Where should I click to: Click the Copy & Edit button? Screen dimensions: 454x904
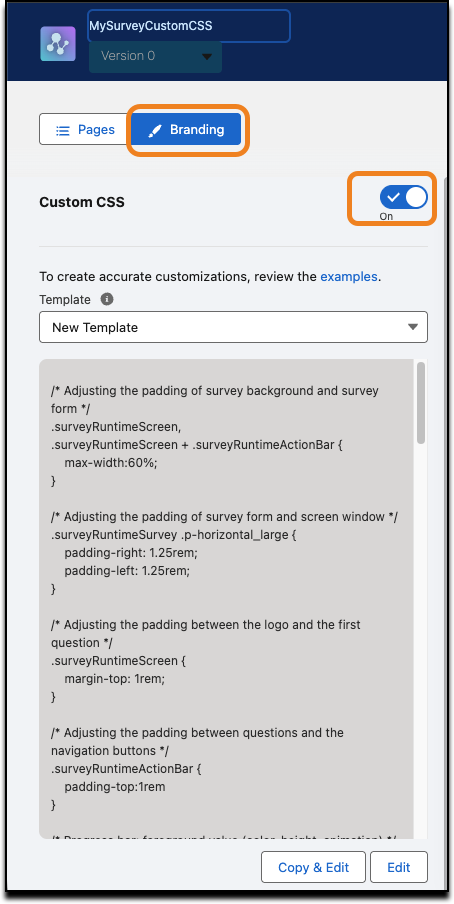[313, 867]
